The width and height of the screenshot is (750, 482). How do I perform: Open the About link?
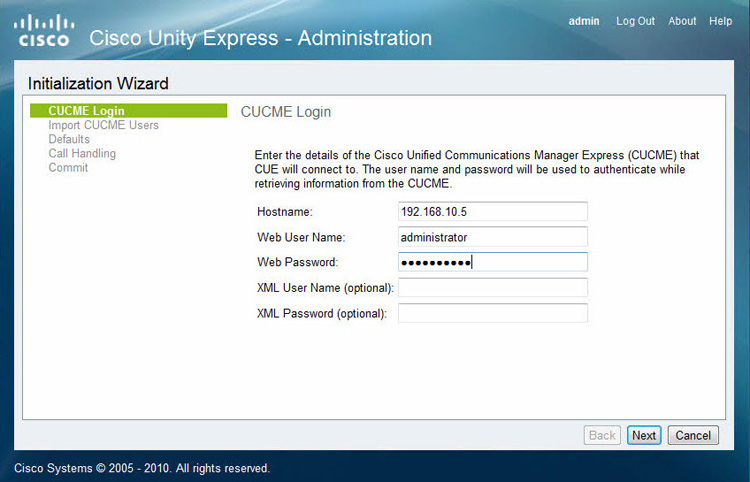tap(682, 21)
